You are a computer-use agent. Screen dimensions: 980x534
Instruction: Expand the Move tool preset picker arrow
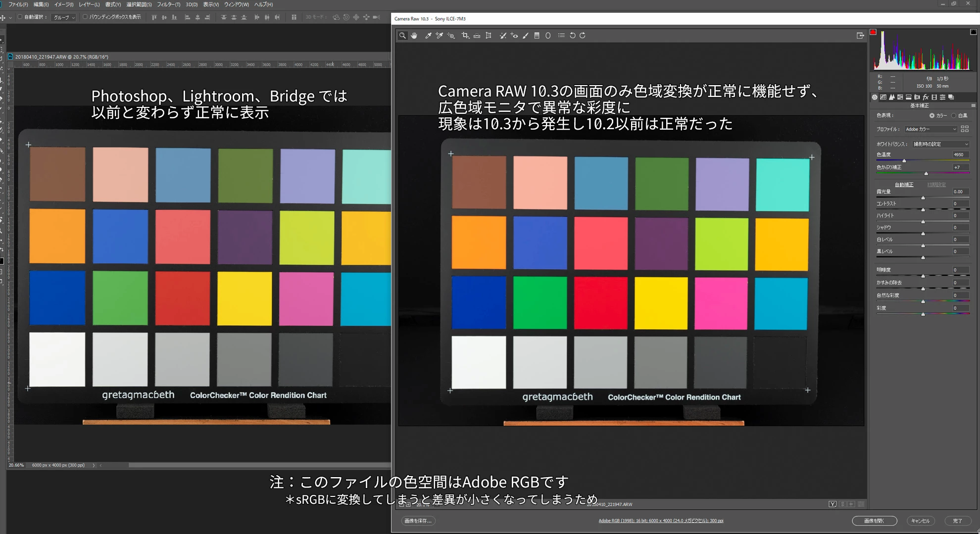coord(10,18)
